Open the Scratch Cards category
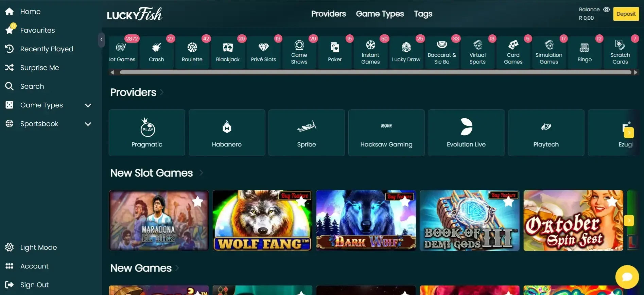The image size is (644, 295). (x=620, y=52)
